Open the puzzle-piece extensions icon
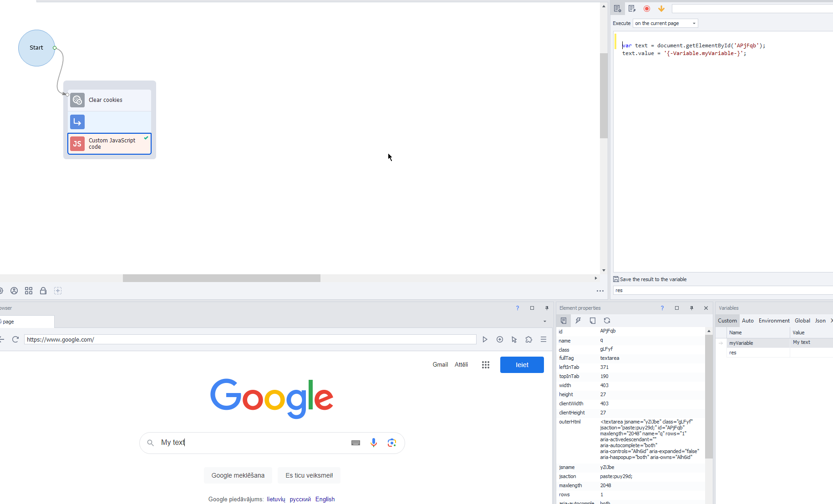The width and height of the screenshot is (833, 504). pyautogui.click(x=529, y=339)
